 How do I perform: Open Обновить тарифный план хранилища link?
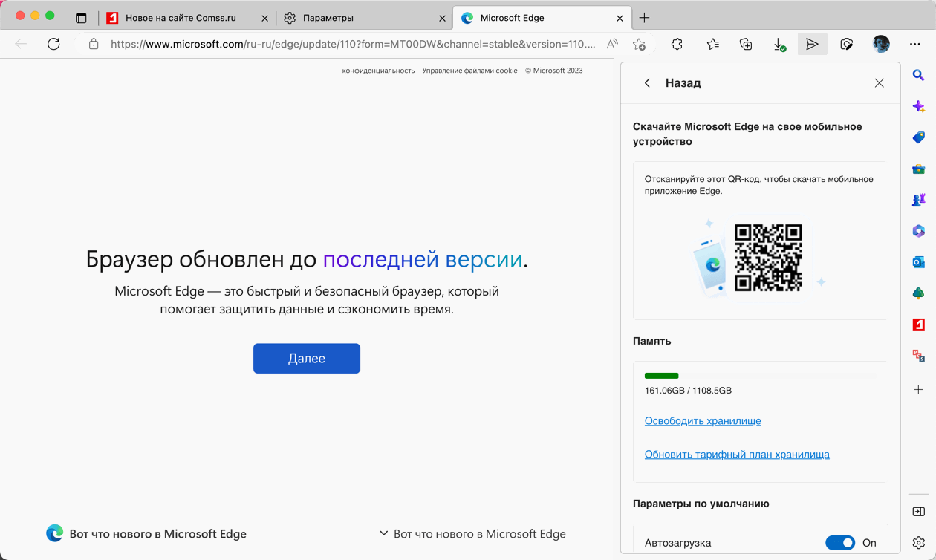pyautogui.click(x=737, y=454)
